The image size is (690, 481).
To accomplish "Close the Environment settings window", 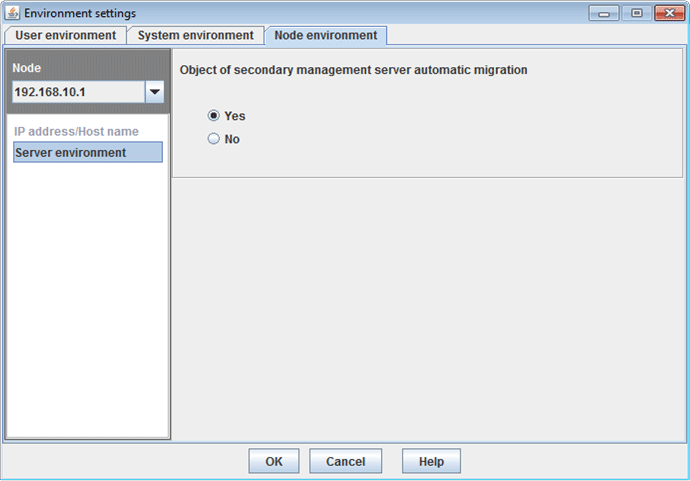I will (x=669, y=13).
